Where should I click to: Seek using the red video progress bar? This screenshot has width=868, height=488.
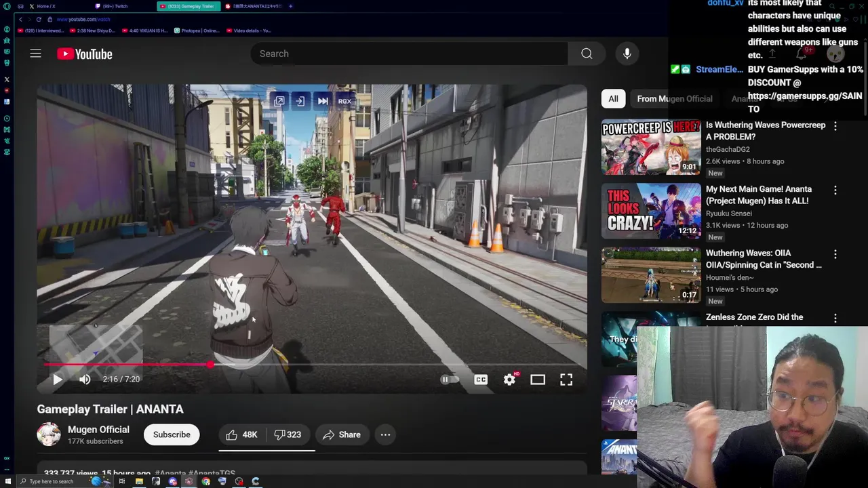pos(312,365)
